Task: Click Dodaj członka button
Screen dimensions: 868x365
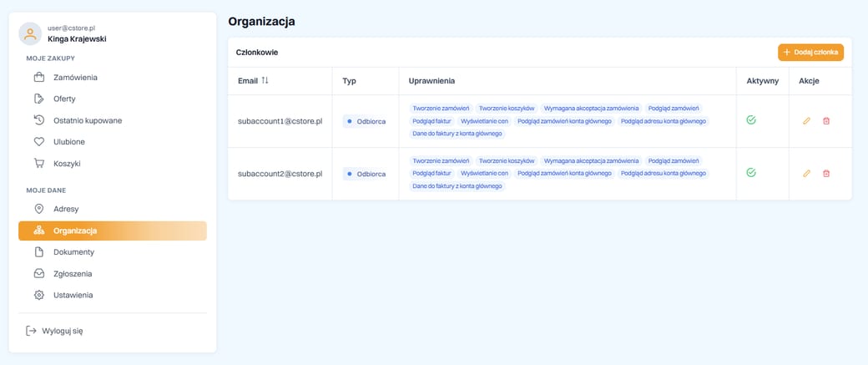Action: tap(810, 52)
